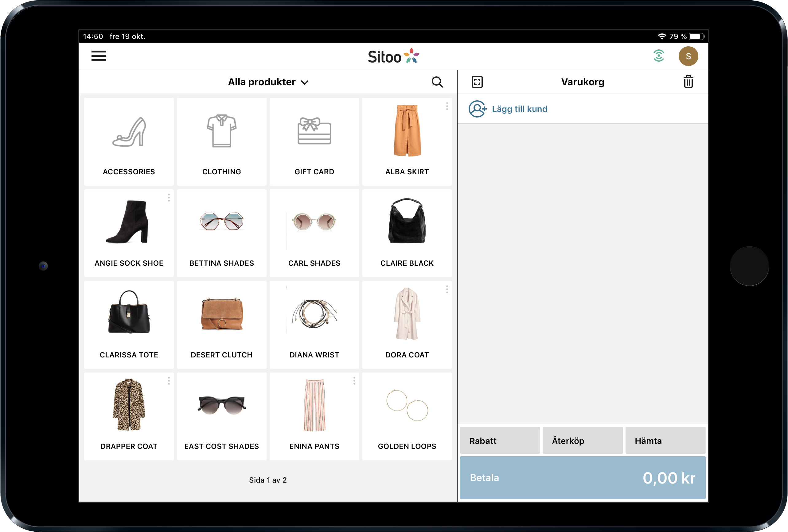Add Alba Skirt to cart

(407, 142)
